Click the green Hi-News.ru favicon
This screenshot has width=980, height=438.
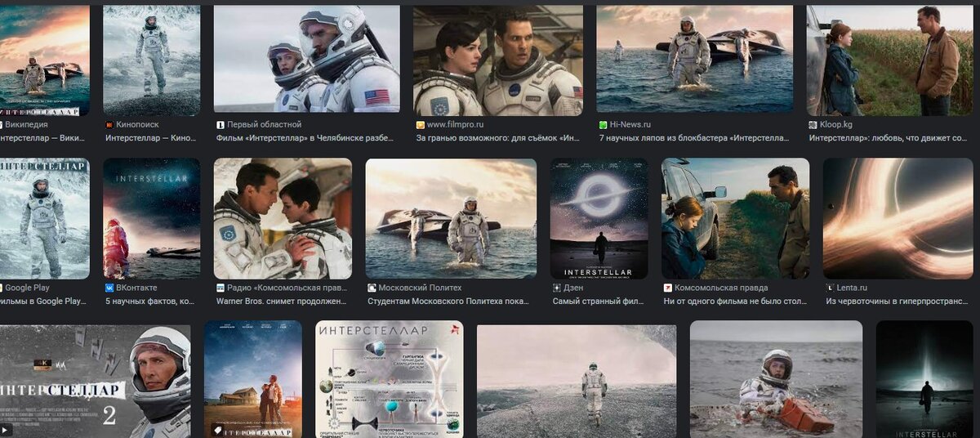603,125
